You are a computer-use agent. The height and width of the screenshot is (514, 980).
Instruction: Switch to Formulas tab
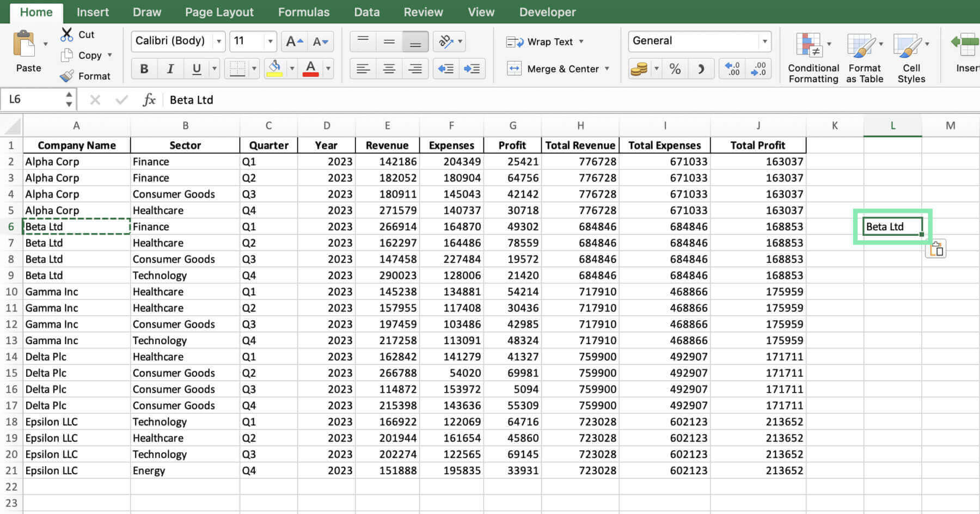pyautogui.click(x=304, y=12)
